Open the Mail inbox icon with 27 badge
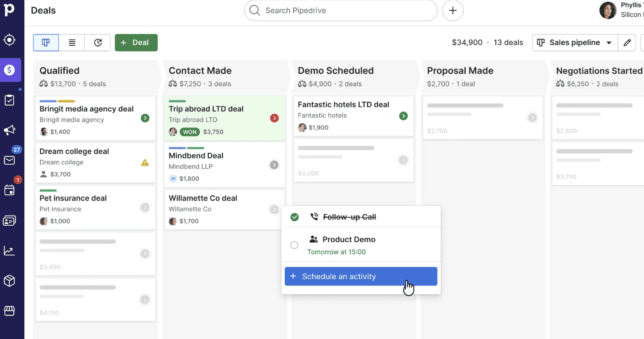The width and height of the screenshot is (644, 339). [x=9, y=160]
